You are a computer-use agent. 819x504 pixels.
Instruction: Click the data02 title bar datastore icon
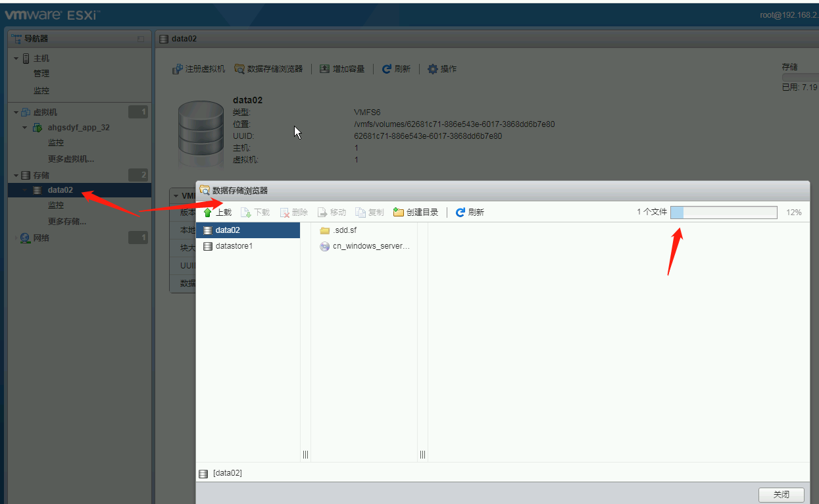(164, 39)
